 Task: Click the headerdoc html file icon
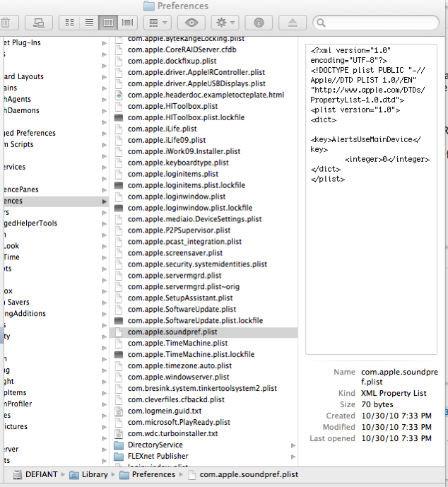coord(119,95)
